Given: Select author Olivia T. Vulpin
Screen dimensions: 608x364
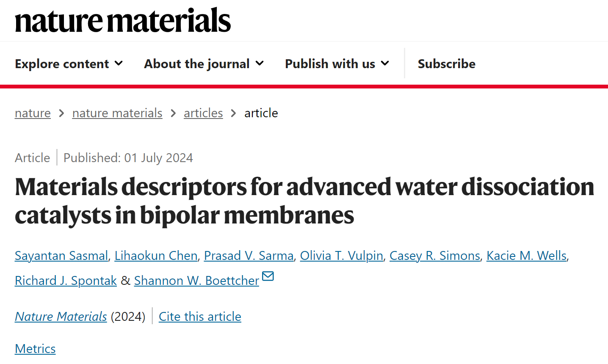Looking at the screenshot, I should [342, 256].
